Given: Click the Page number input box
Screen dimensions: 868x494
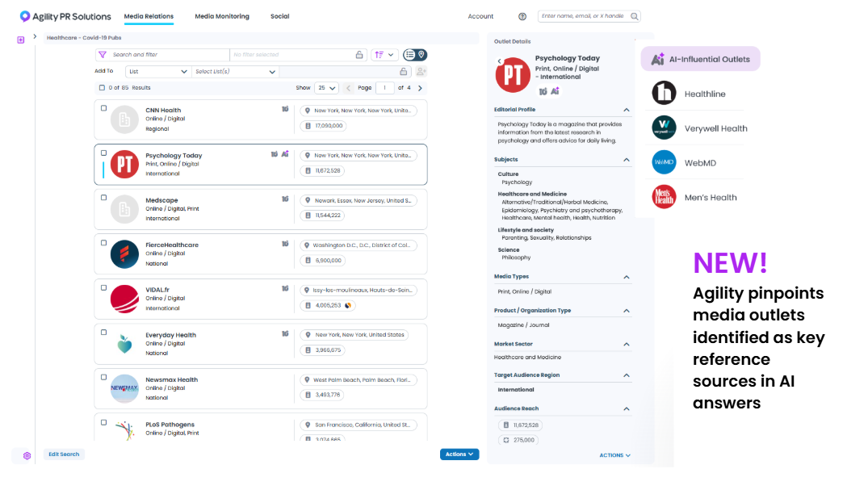Looking at the screenshot, I should [384, 88].
